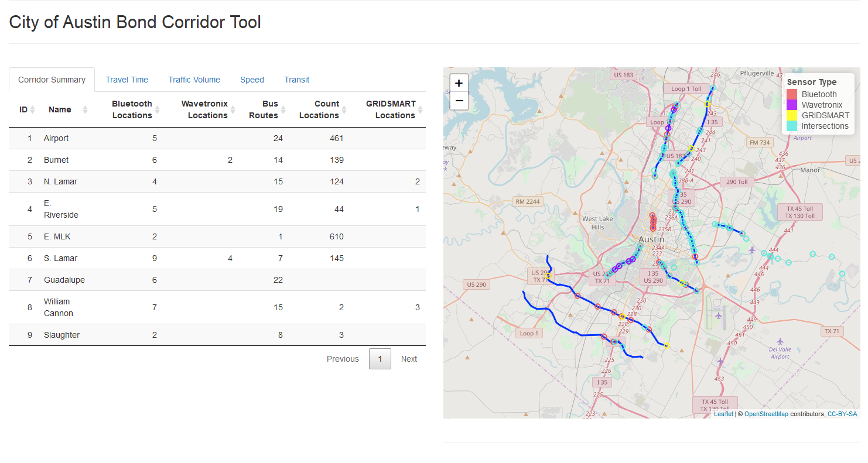Switch to the Travel Time tab
The height and width of the screenshot is (463, 868).
127,80
